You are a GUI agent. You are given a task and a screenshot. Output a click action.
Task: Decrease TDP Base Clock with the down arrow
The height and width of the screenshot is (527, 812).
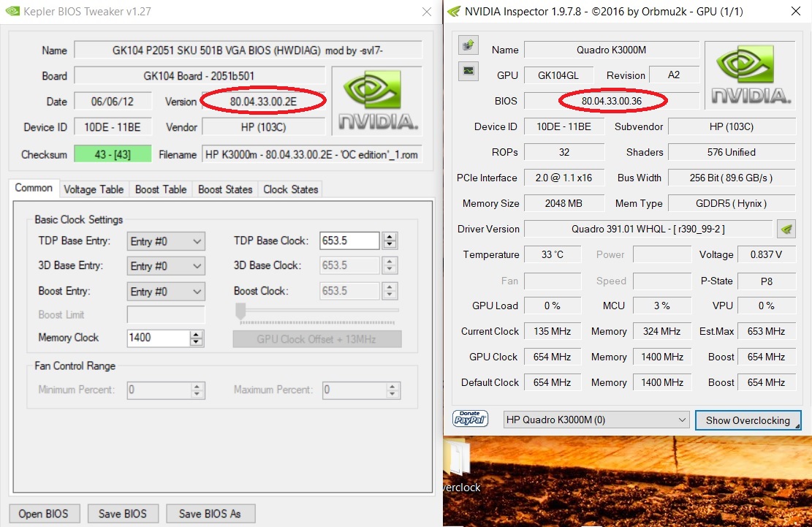[x=390, y=245]
